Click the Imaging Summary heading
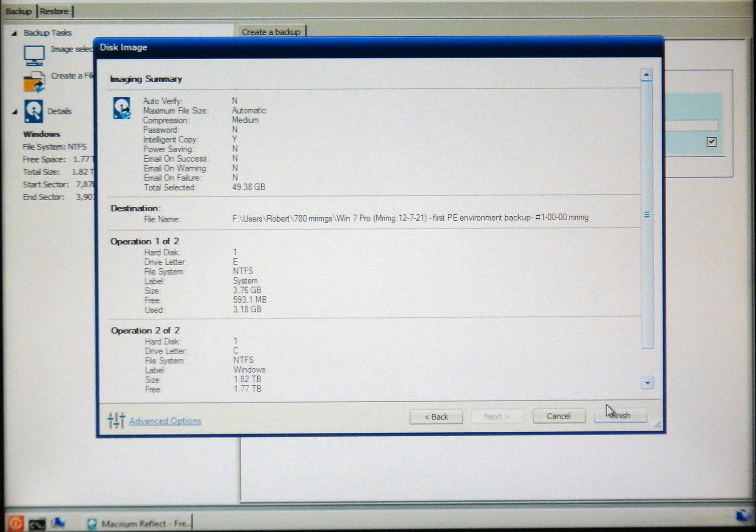The width and height of the screenshot is (756, 532). pos(146,79)
